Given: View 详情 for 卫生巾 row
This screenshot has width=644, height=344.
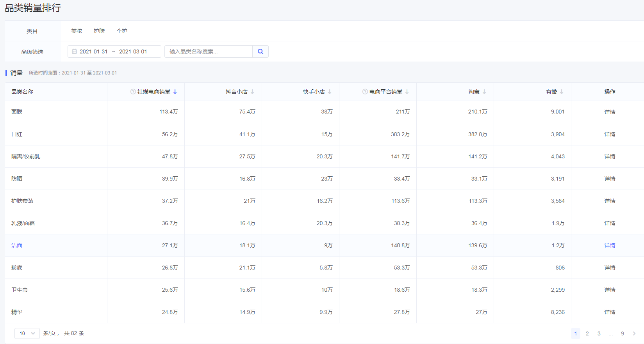Looking at the screenshot, I should click(x=610, y=290).
